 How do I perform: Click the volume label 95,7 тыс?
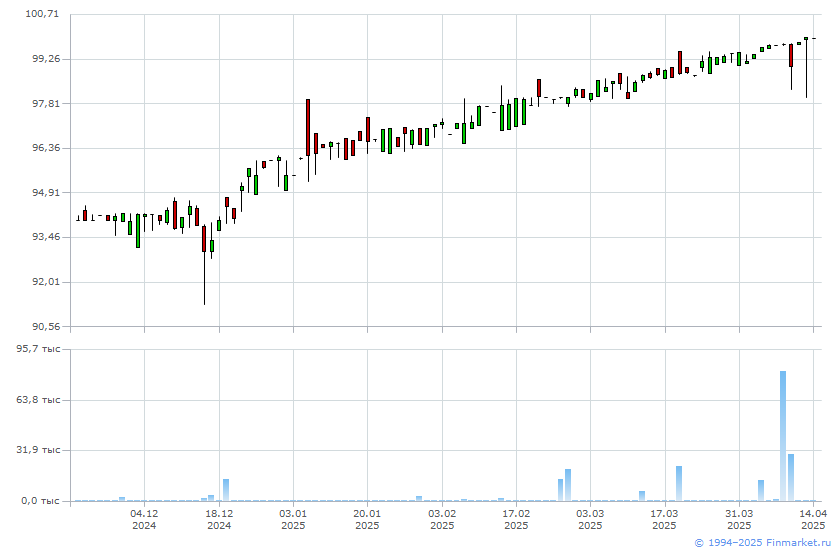pos(38,349)
